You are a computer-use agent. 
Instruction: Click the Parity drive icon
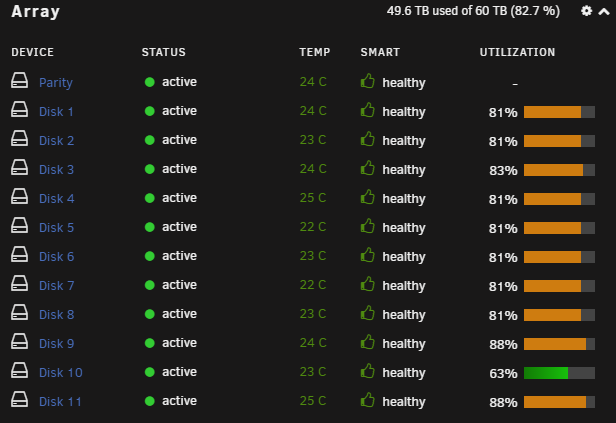pos(19,81)
